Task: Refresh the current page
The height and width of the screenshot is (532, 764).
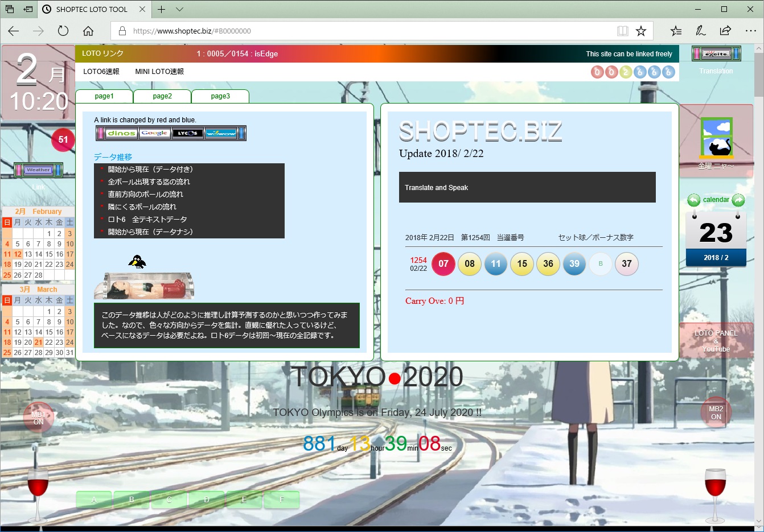Action: click(x=63, y=31)
